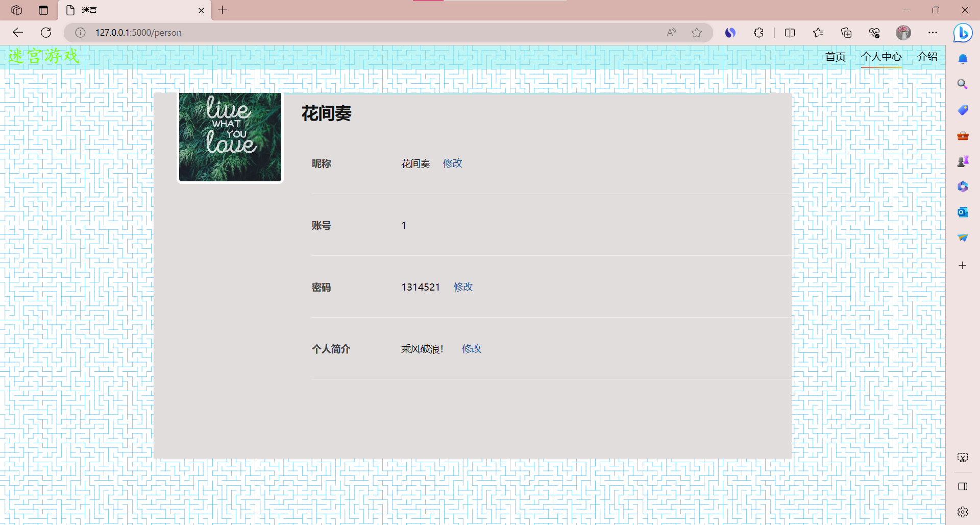Add a new sidebar app
The image size is (980, 525).
coord(963,266)
